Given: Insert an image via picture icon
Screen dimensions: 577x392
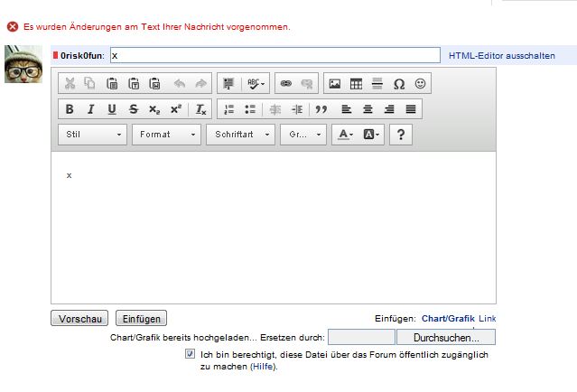Looking at the screenshot, I should 334,84.
